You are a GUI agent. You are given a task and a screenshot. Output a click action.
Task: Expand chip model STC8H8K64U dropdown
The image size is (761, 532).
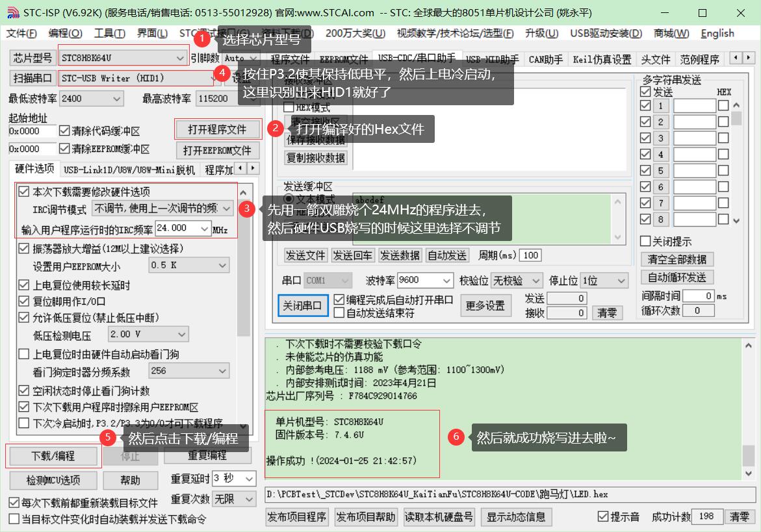pyautogui.click(x=180, y=58)
